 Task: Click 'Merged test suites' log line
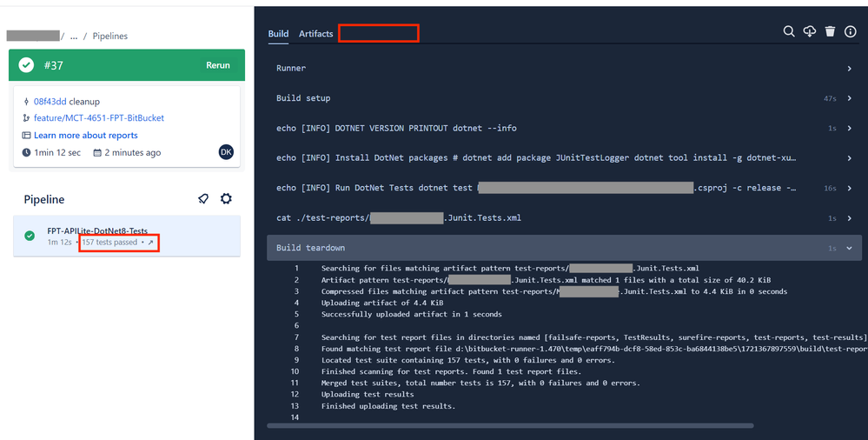[x=480, y=383]
